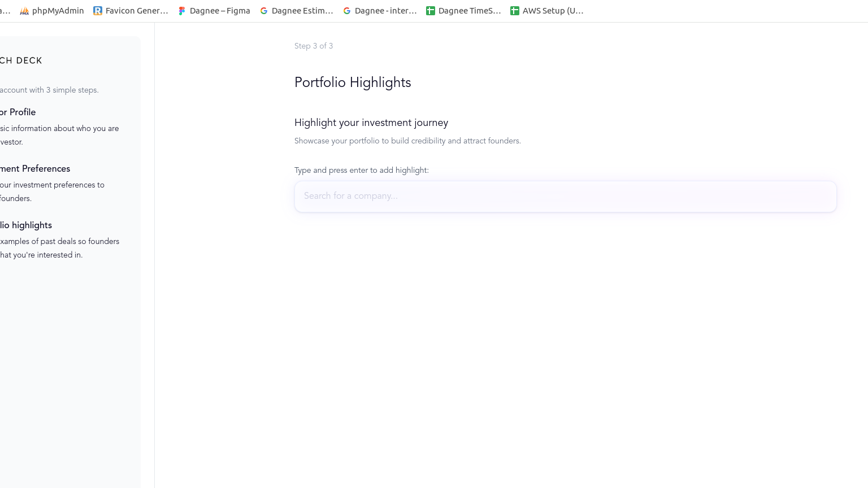Click the Search for a company field
Viewport: 868px width, 488px height.
pyautogui.click(x=565, y=196)
